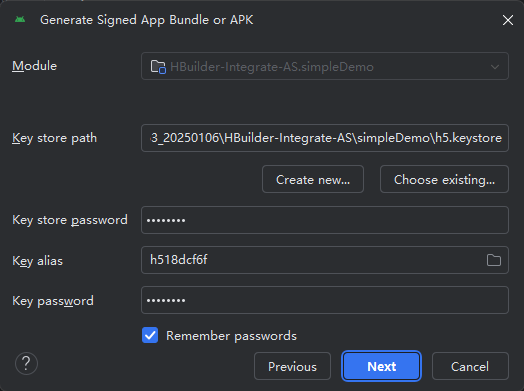524x391 pixels.
Task: Click the module folder icon in Module field
Action: tap(158, 67)
